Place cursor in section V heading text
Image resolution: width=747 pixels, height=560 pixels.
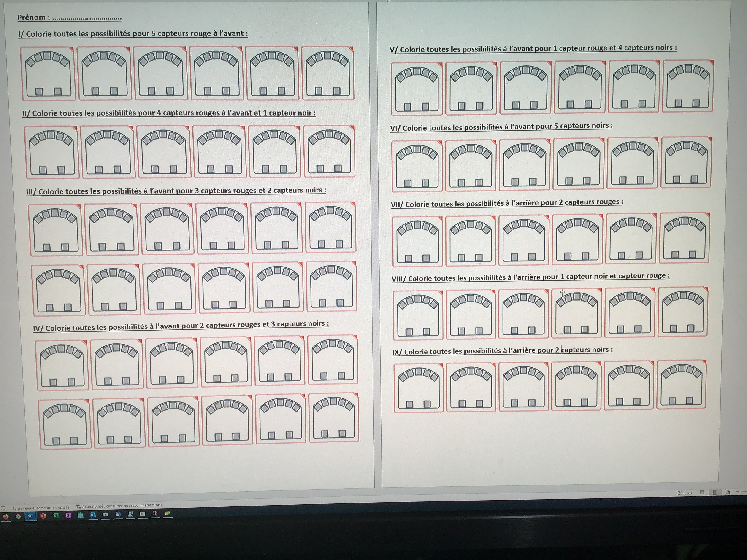coord(533,48)
